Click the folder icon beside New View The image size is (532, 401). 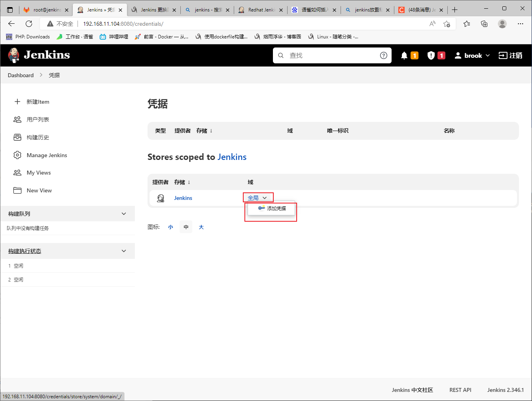click(17, 190)
